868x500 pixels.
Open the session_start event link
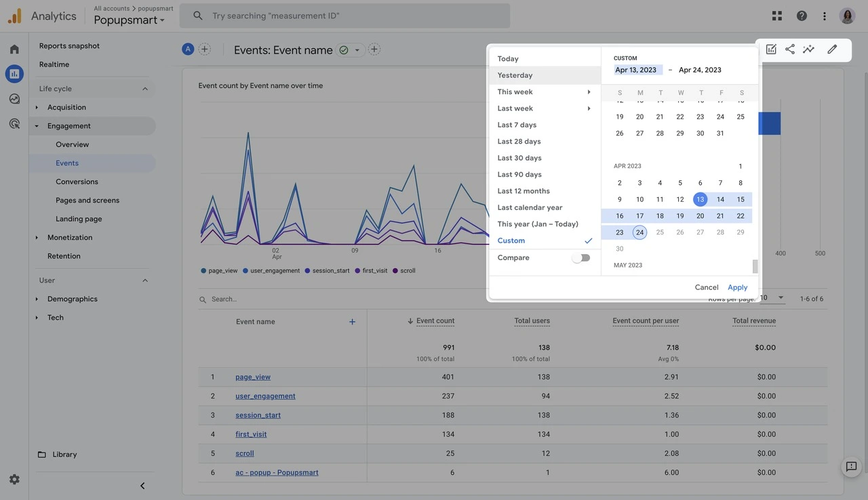[258, 415]
